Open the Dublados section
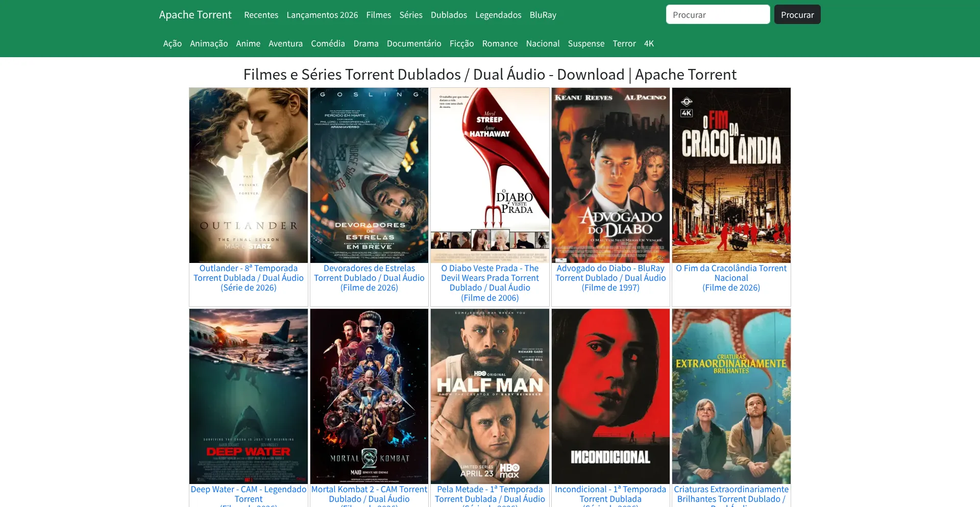The image size is (980, 507). point(449,15)
